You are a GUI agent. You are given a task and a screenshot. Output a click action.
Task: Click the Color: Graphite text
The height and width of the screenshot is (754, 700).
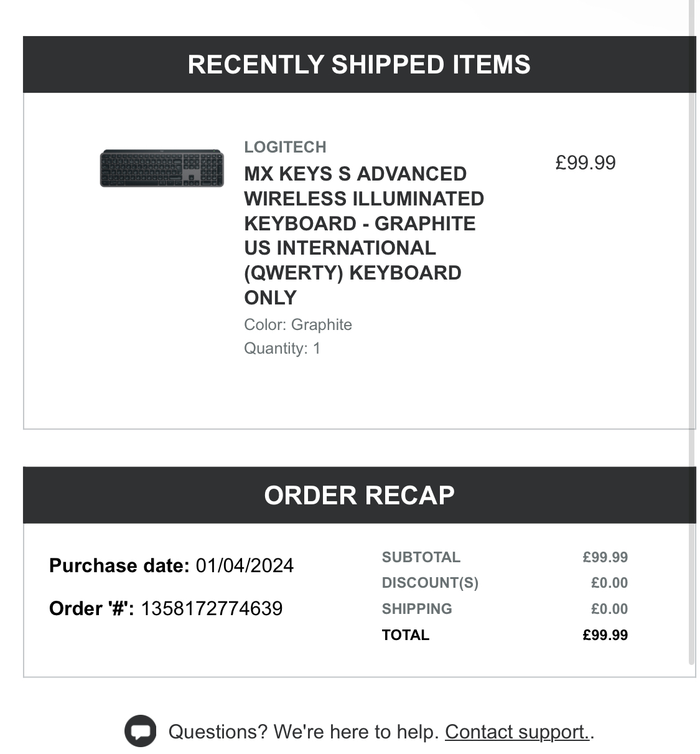[298, 324]
